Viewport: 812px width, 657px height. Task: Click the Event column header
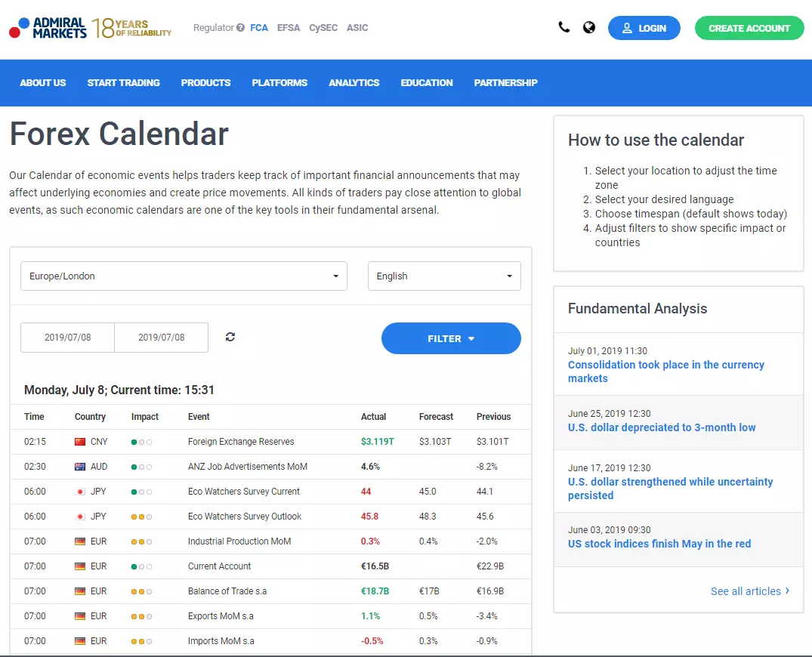click(199, 417)
